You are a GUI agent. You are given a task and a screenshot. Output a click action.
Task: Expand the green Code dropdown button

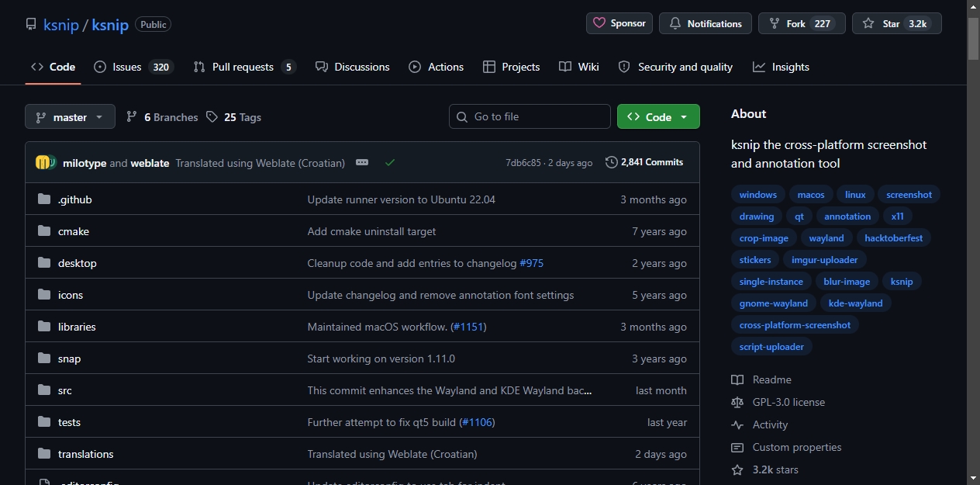pos(658,116)
